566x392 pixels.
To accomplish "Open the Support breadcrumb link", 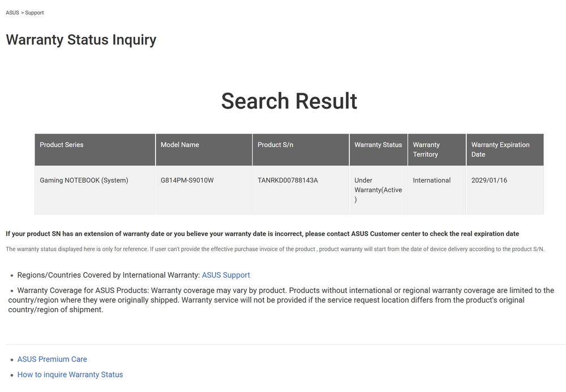I will (35, 12).
